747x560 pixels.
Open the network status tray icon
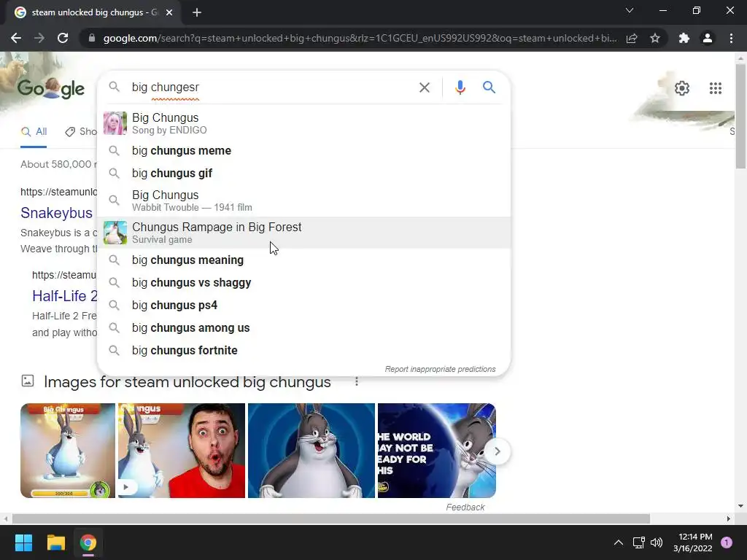click(x=638, y=542)
